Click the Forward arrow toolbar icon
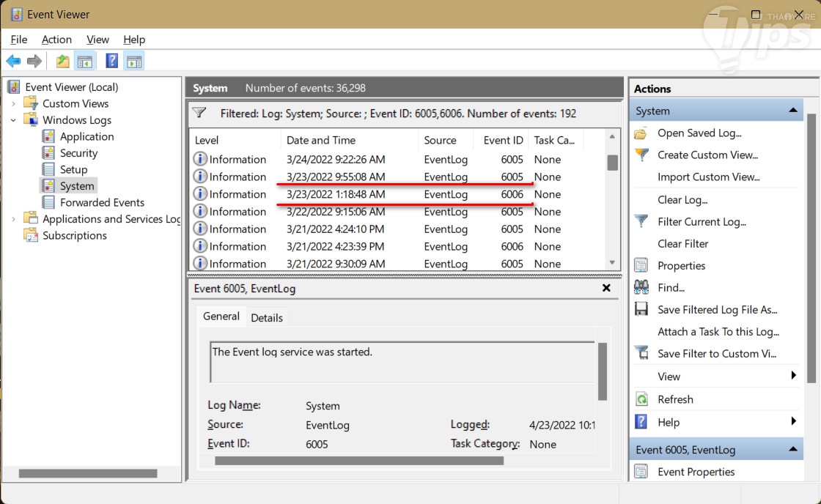 click(34, 61)
